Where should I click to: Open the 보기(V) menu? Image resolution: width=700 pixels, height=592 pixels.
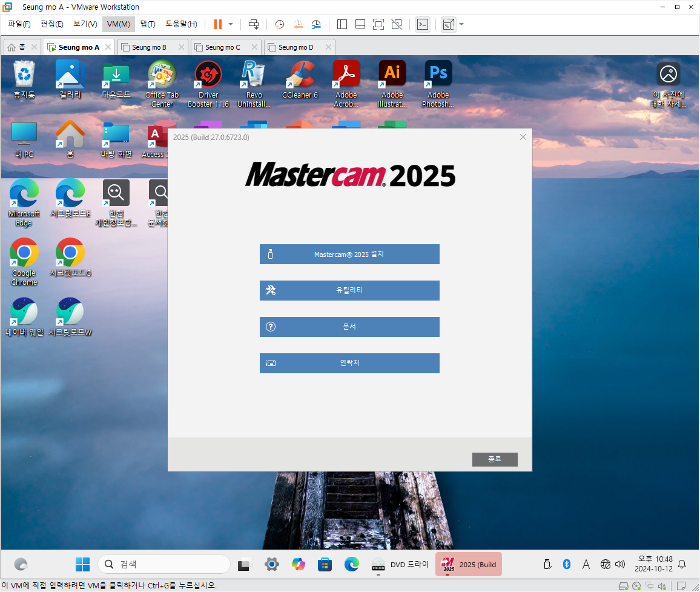pos(85,24)
